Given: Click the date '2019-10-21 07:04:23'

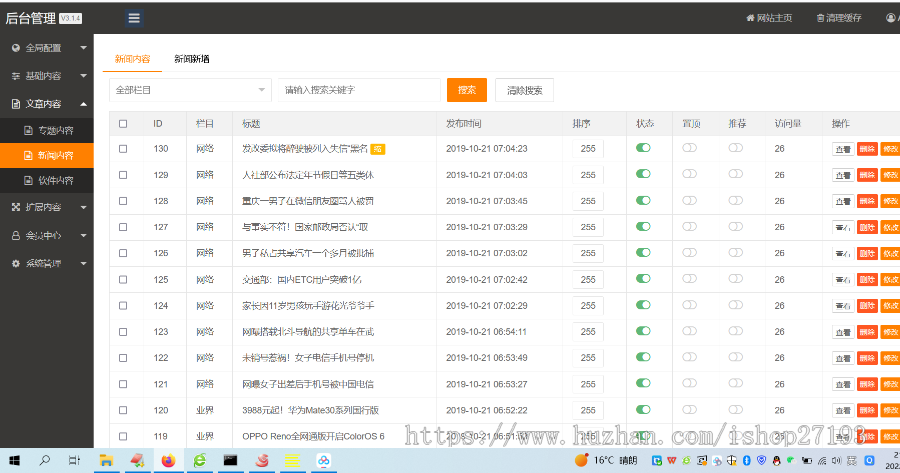Looking at the screenshot, I should (x=487, y=149).
